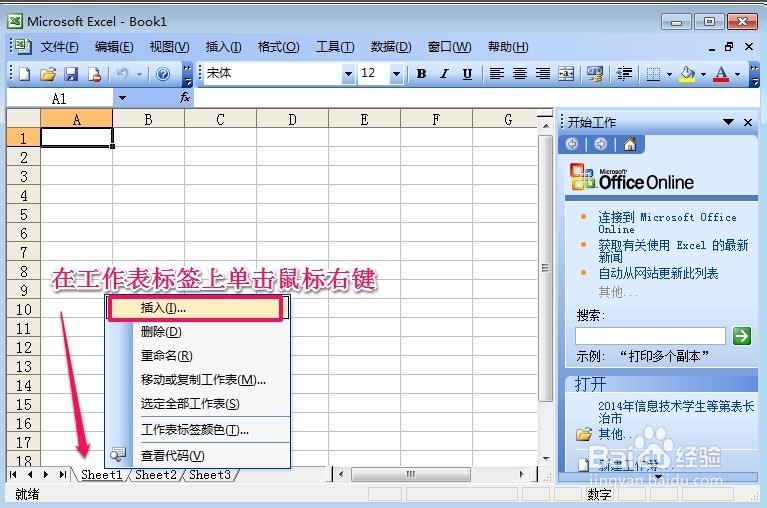Select row 5 header
The image size is (767, 508).
(x=23, y=215)
